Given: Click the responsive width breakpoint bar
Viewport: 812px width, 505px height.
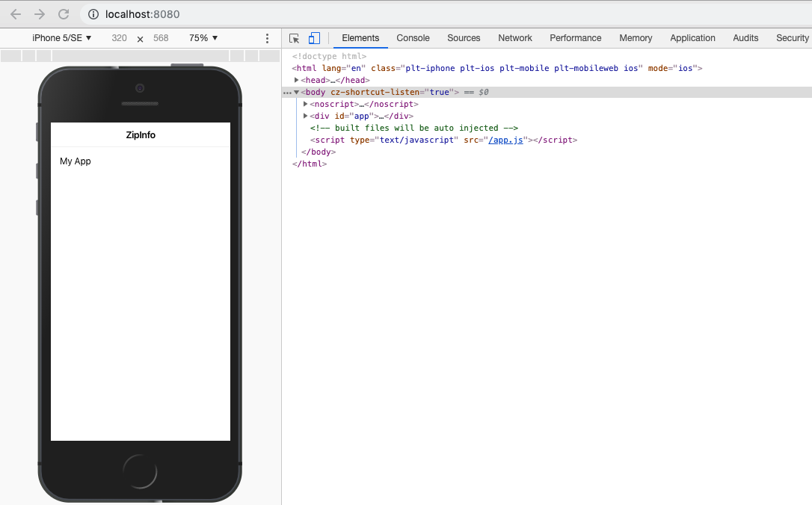Looking at the screenshot, I should click(x=141, y=56).
